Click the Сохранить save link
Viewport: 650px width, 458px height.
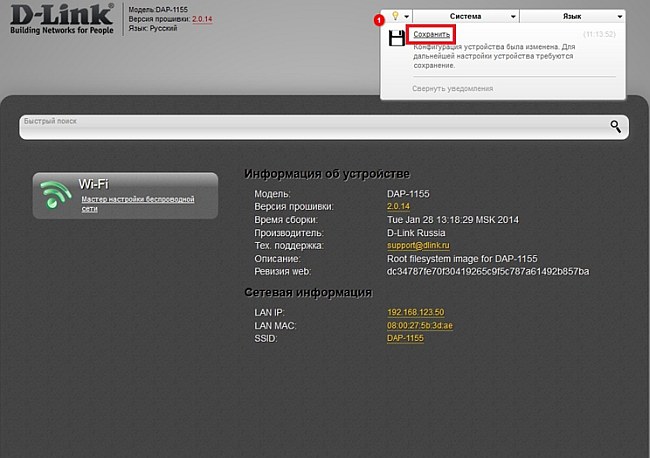(432, 35)
